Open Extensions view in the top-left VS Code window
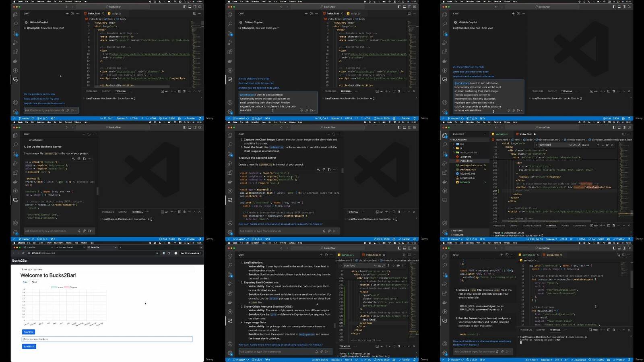Image resolution: width=644 pixels, height=362 pixels. tap(15, 52)
